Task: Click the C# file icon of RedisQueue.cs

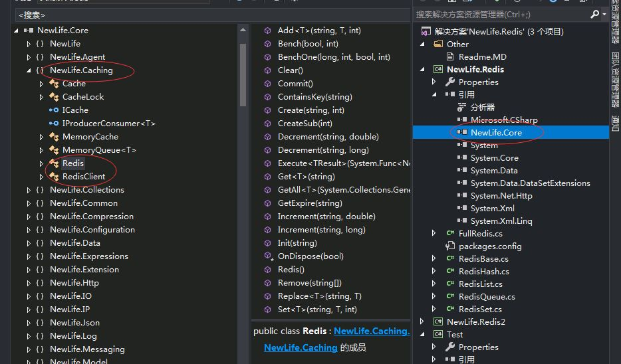Action: (x=450, y=296)
